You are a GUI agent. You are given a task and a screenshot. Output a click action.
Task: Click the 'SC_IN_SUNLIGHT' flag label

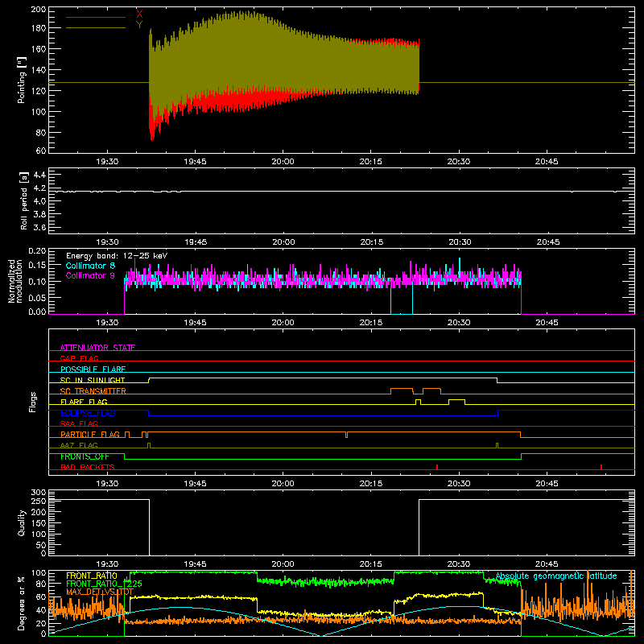coord(93,380)
